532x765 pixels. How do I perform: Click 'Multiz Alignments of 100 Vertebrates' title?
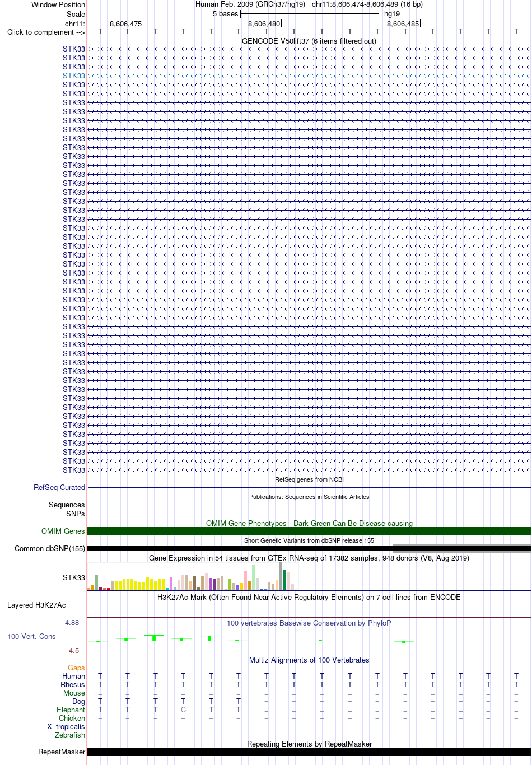tap(309, 660)
